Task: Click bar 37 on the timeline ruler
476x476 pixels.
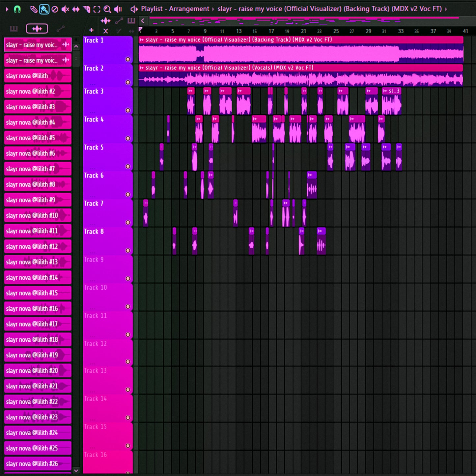Action: click(x=433, y=31)
